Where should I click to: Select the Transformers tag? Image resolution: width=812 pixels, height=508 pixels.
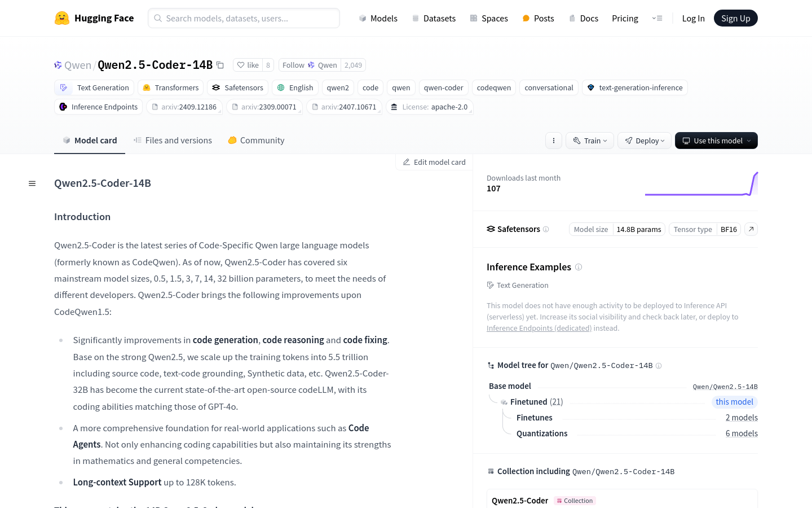170,87
